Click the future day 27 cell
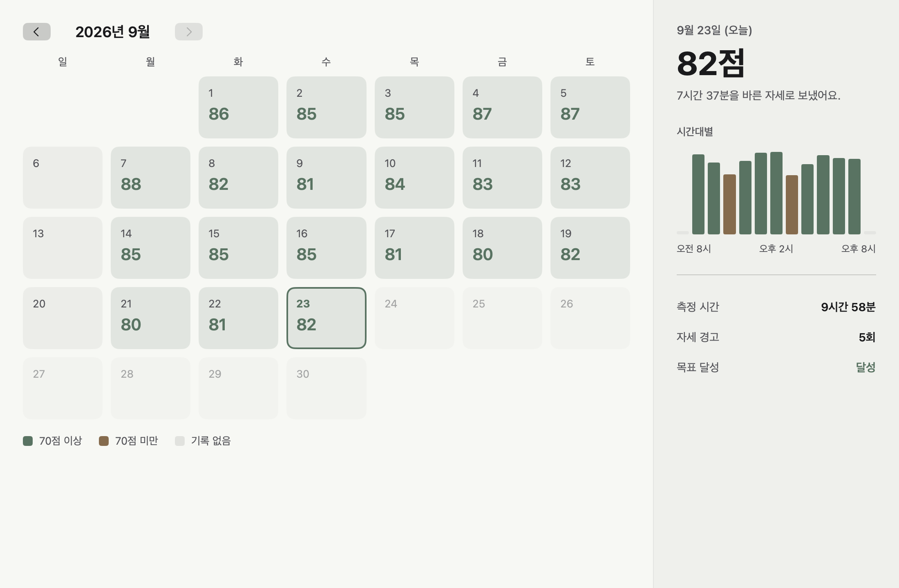This screenshot has height=588, width=899. (x=63, y=388)
